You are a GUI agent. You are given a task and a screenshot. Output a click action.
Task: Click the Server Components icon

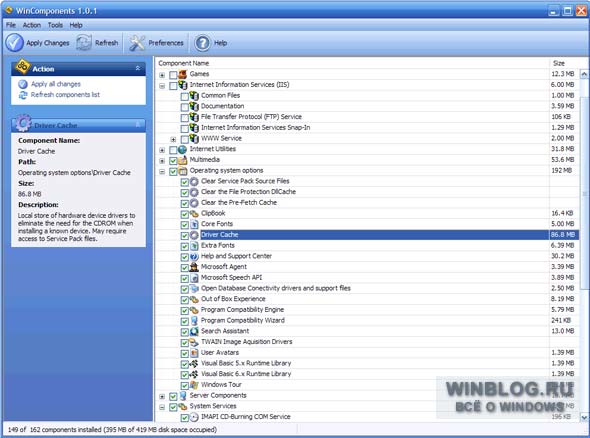coord(182,396)
